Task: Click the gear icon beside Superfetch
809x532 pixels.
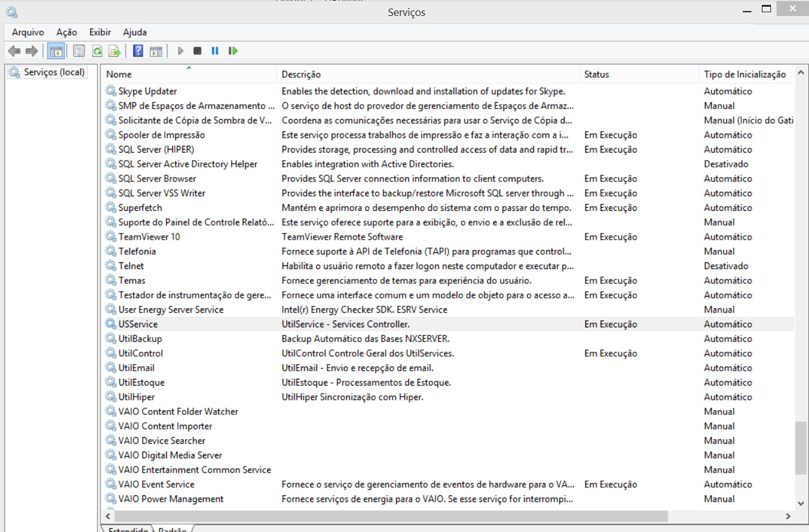Action: pos(110,208)
